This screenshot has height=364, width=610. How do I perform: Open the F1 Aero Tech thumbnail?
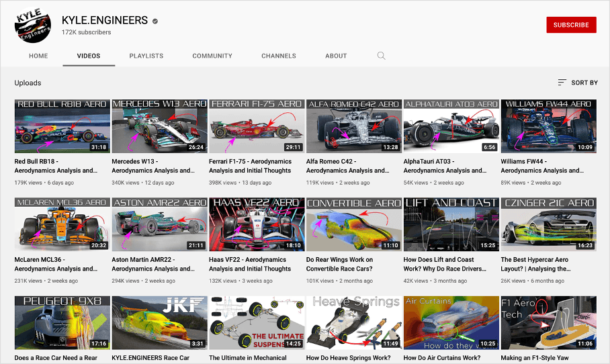coord(549,323)
